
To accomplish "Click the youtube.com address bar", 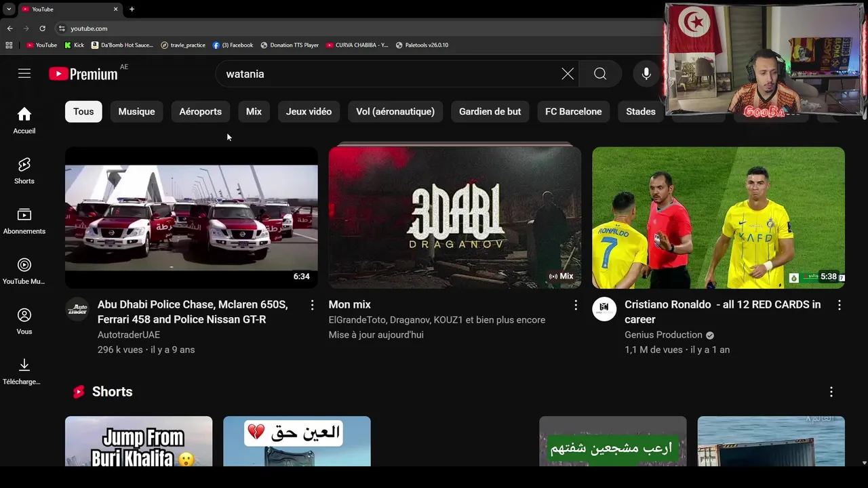I will [x=359, y=28].
